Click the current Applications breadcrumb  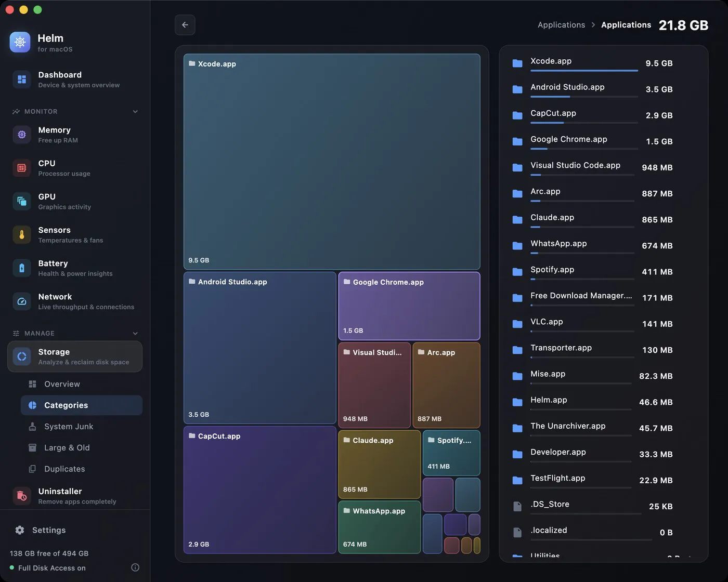(626, 25)
